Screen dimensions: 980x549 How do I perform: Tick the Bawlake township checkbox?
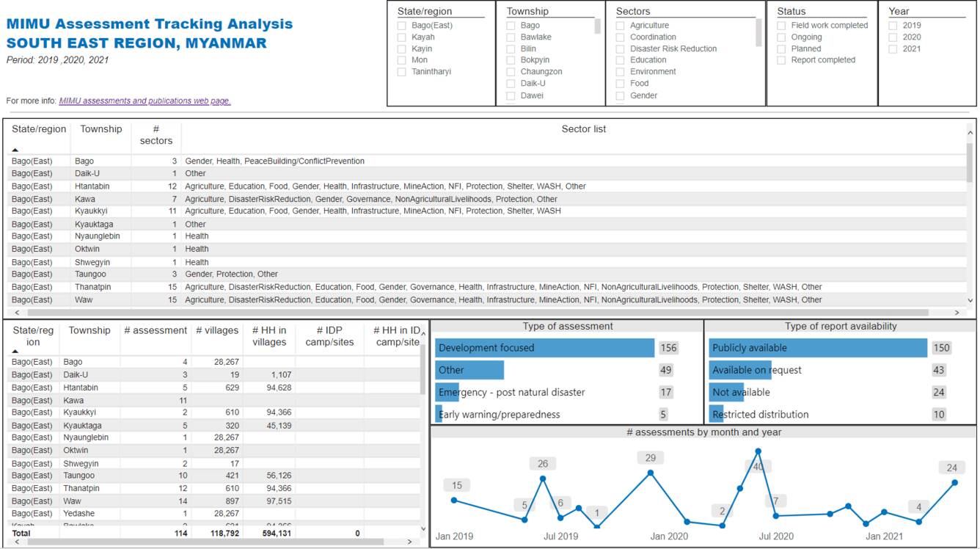pyautogui.click(x=511, y=37)
